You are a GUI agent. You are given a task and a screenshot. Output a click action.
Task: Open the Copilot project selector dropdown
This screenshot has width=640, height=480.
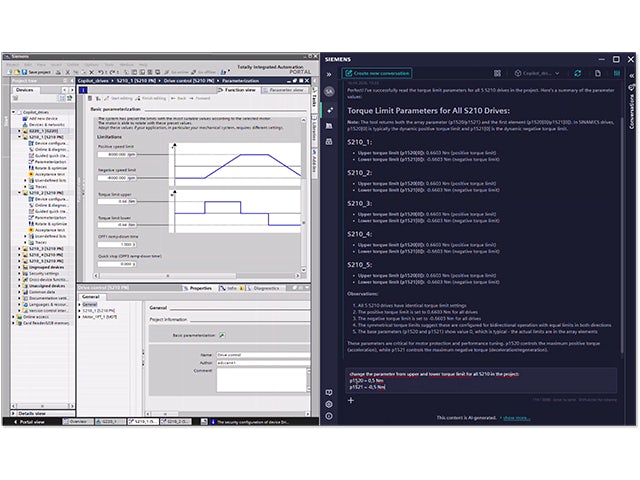[537, 73]
